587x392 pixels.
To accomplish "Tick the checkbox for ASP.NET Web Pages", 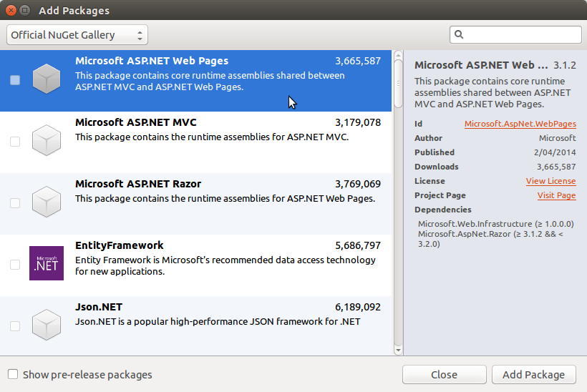I will click(x=15, y=80).
